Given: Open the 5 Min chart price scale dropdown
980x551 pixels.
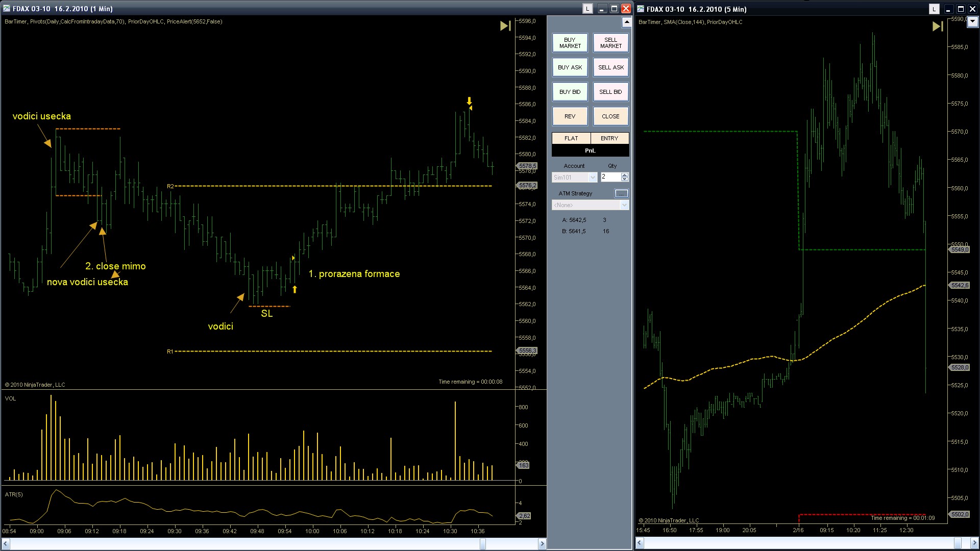Looking at the screenshot, I should 972,22.
